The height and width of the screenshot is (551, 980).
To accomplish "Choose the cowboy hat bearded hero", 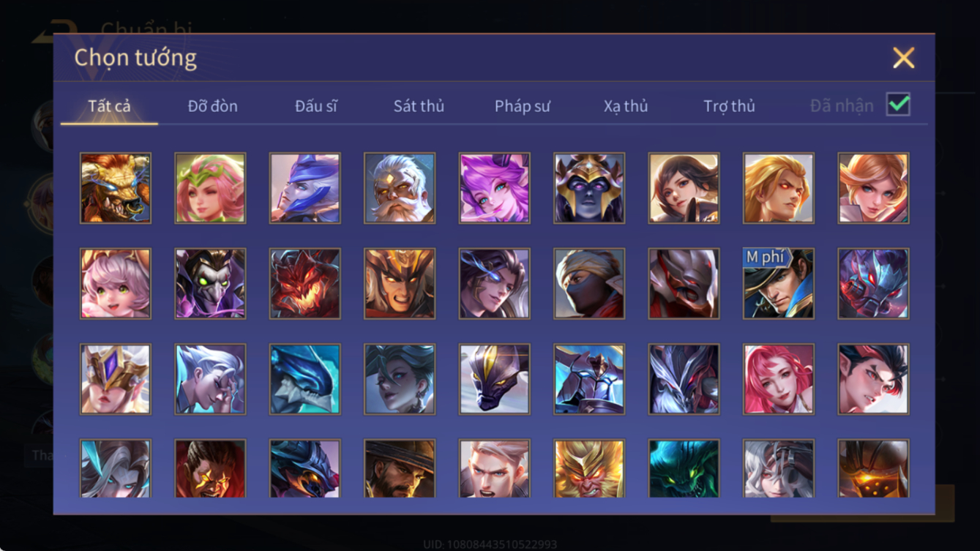I will tap(400, 468).
